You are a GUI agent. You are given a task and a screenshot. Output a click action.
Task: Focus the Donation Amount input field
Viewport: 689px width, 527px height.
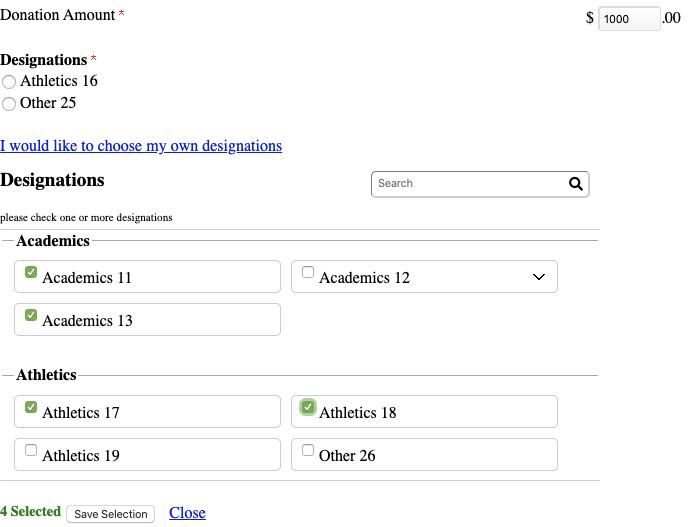628,19
